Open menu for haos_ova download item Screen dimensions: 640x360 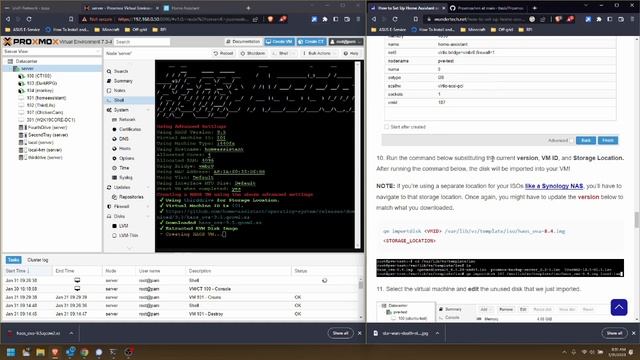tap(71, 333)
